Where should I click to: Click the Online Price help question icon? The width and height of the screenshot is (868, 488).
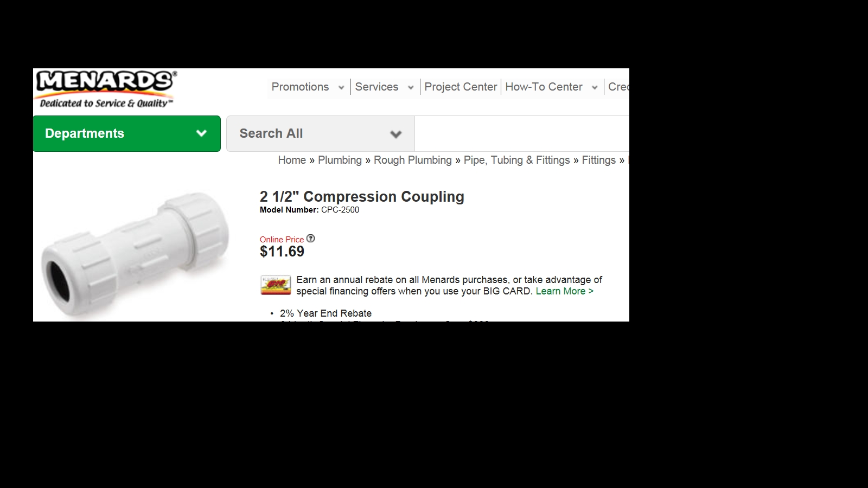coord(310,239)
